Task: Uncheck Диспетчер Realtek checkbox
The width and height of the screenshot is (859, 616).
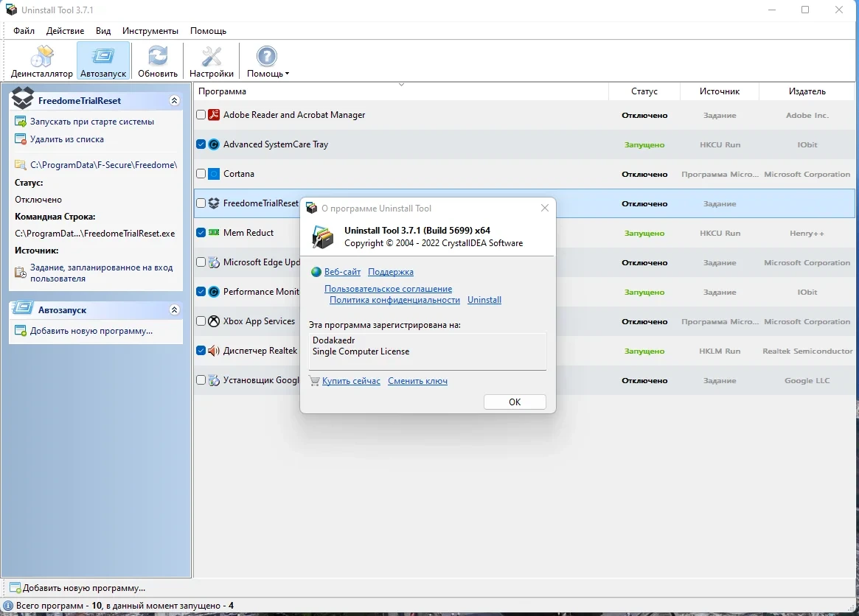Action: tap(201, 351)
